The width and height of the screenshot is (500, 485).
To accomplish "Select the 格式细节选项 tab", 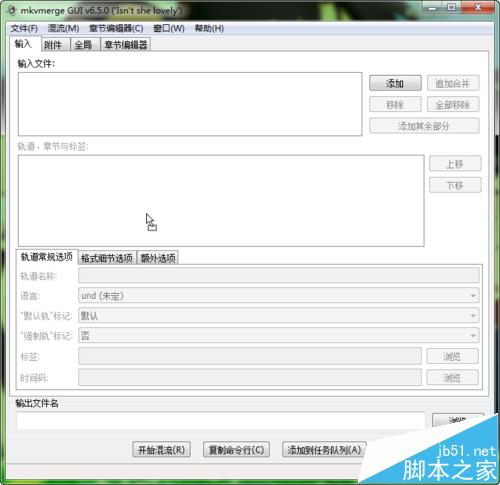I will (107, 258).
